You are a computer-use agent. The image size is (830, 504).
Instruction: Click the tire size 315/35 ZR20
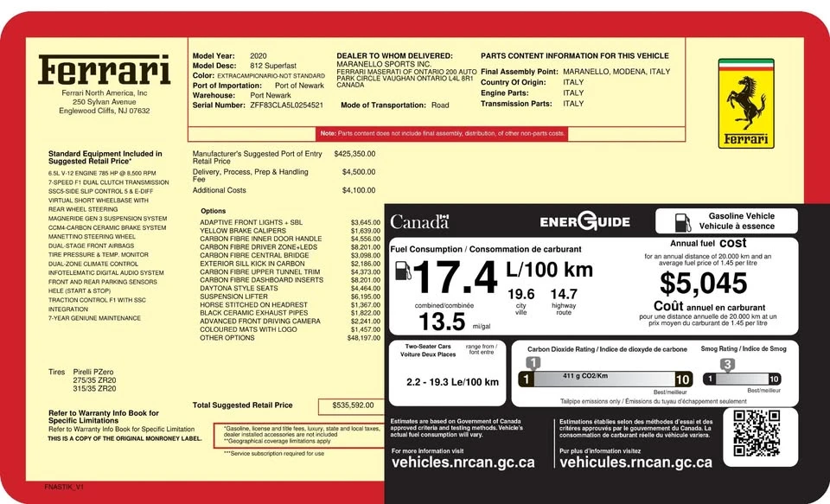[94, 388]
